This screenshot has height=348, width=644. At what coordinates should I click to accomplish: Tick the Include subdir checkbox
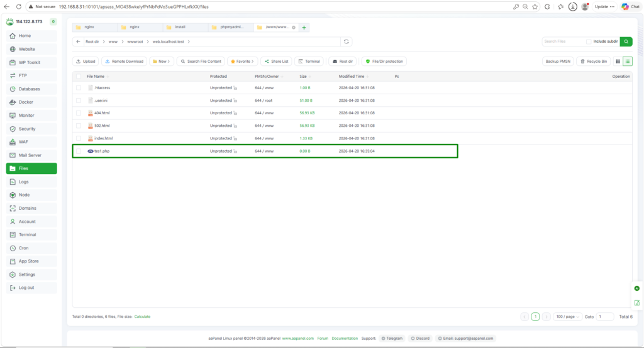(589, 41)
